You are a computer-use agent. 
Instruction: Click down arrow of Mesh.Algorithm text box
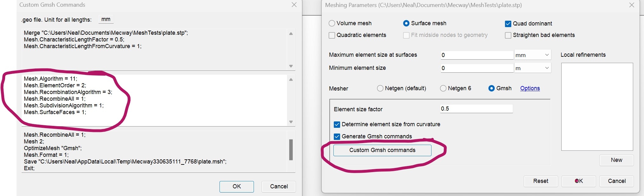click(291, 122)
